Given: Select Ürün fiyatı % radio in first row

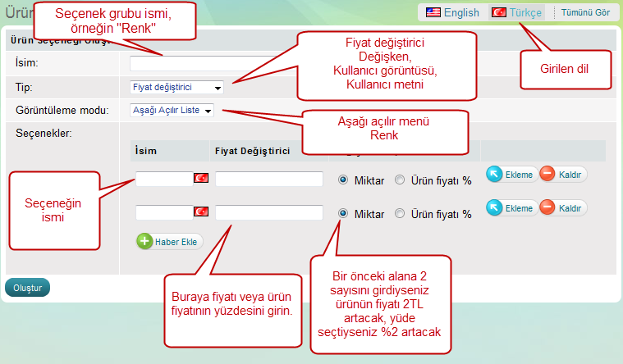Looking at the screenshot, I should (400, 180).
